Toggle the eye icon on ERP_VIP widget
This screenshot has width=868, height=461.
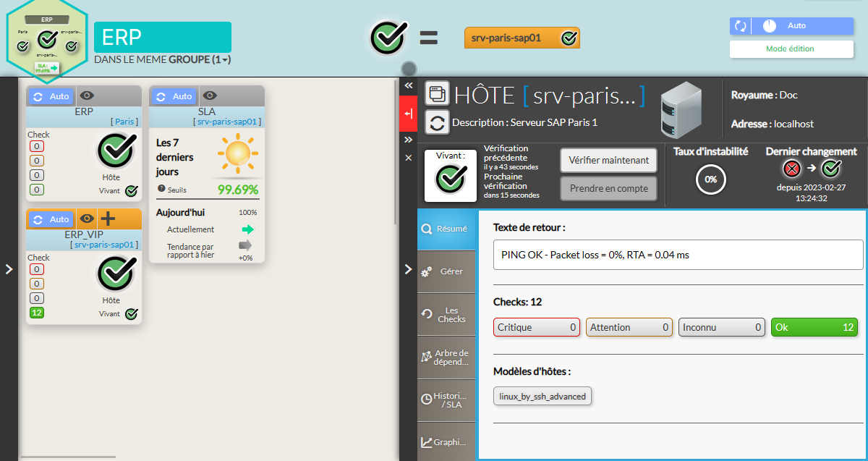coord(86,219)
